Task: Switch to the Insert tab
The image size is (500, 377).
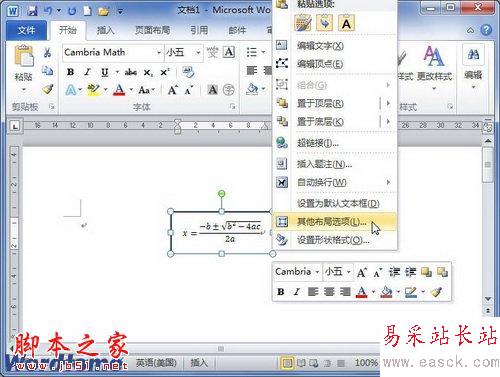Action: [x=106, y=31]
